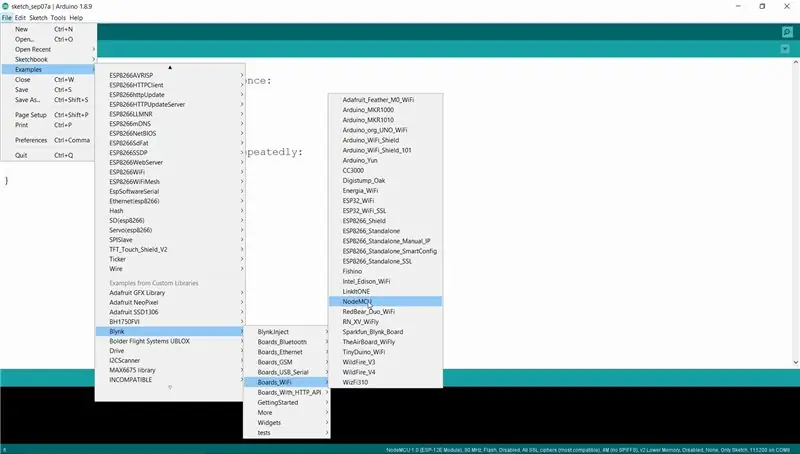Open the Serial Monitor magnifier icon
800x454 pixels.
point(787,32)
